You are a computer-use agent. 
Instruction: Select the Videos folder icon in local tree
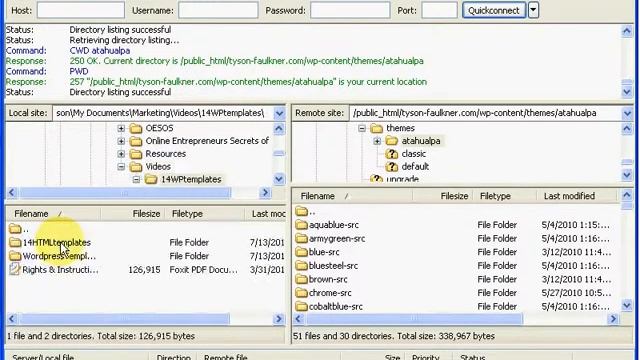click(x=136, y=167)
